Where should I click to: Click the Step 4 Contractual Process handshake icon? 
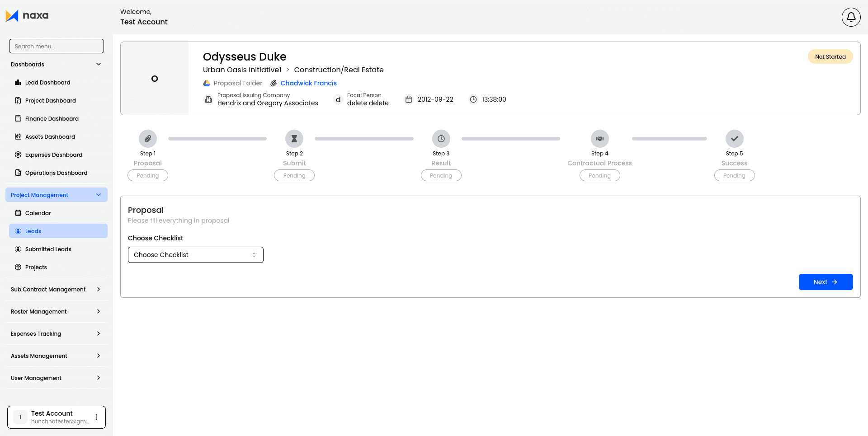click(x=599, y=138)
